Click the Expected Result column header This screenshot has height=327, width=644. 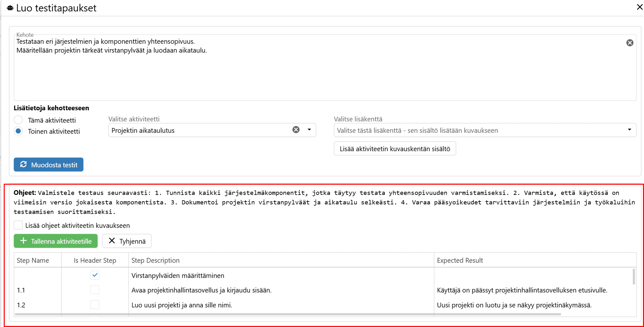click(x=460, y=261)
